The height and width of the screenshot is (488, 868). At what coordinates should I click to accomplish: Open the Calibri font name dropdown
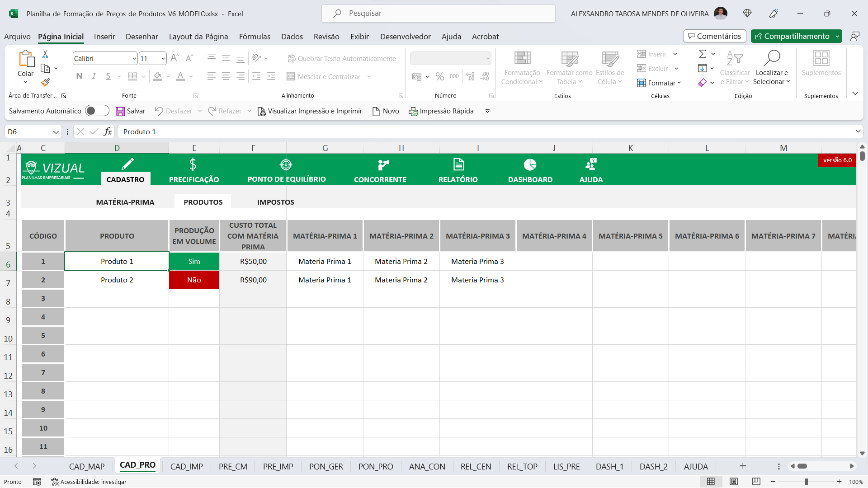click(x=134, y=59)
